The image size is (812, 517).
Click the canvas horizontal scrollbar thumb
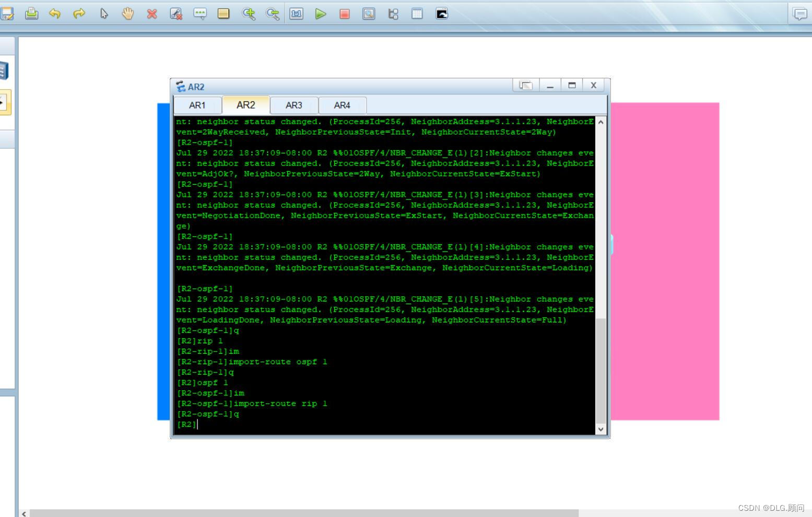(x=304, y=513)
